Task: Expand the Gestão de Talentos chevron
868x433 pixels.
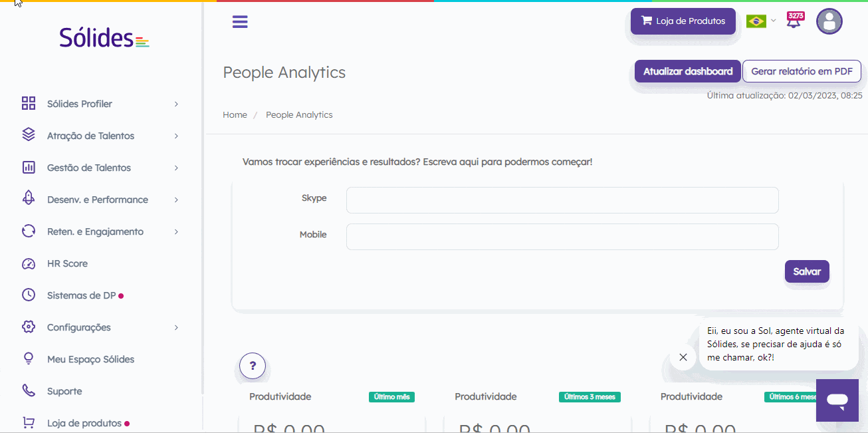Action: coord(176,168)
